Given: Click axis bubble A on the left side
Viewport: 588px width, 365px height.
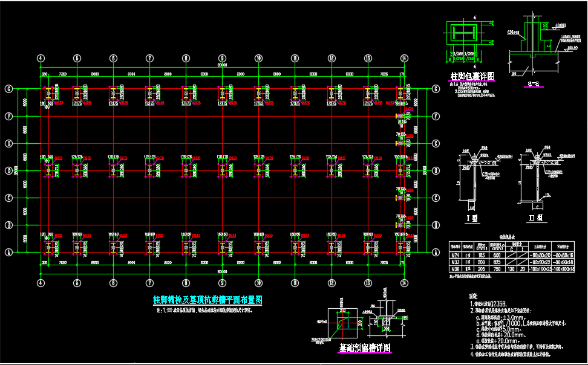Looking at the screenshot, I should pyautogui.click(x=8, y=252).
